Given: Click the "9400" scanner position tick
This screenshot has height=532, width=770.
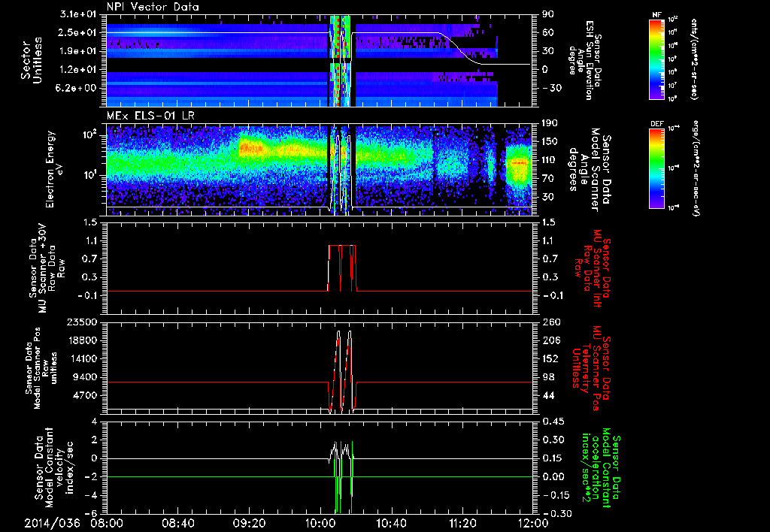Looking at the screenshot, I should click(x=86, y=377).
